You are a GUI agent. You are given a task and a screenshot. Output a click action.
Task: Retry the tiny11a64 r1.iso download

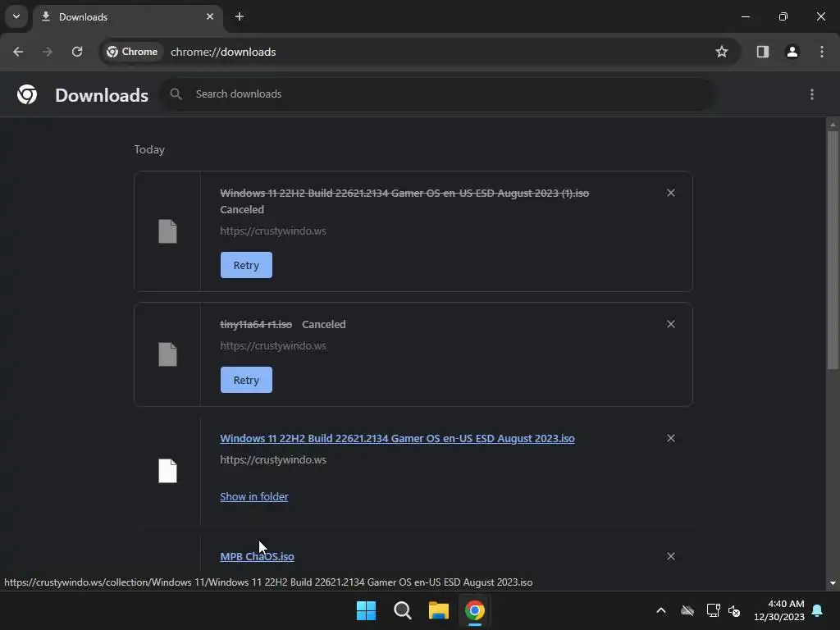(246, 380)
